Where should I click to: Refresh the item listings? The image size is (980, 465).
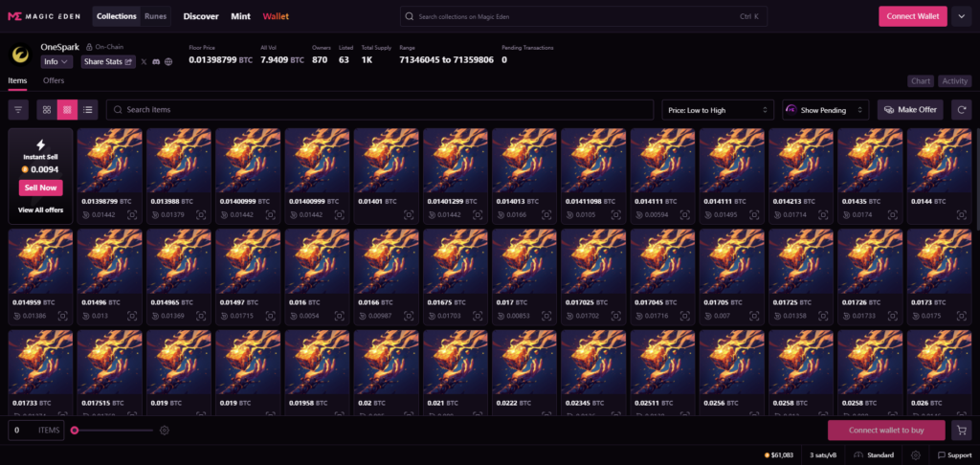[961, 110]
